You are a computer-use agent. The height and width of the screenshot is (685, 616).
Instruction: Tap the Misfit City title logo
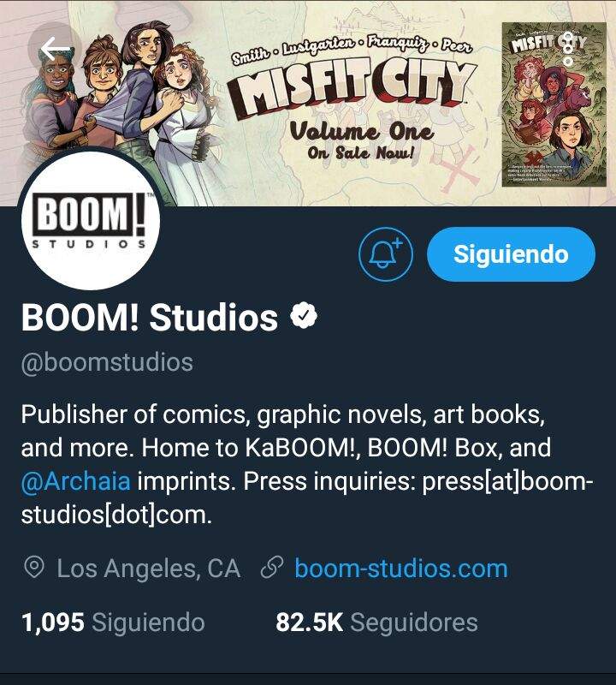tap(352, 87)
